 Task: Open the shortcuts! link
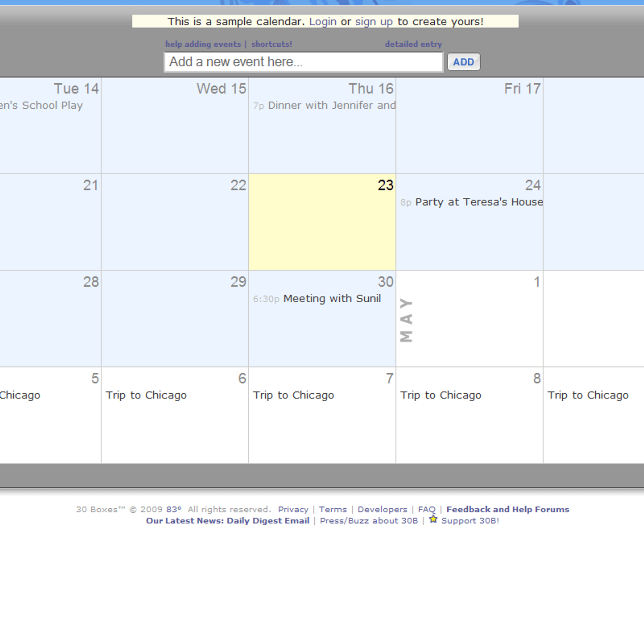[272, 44]
